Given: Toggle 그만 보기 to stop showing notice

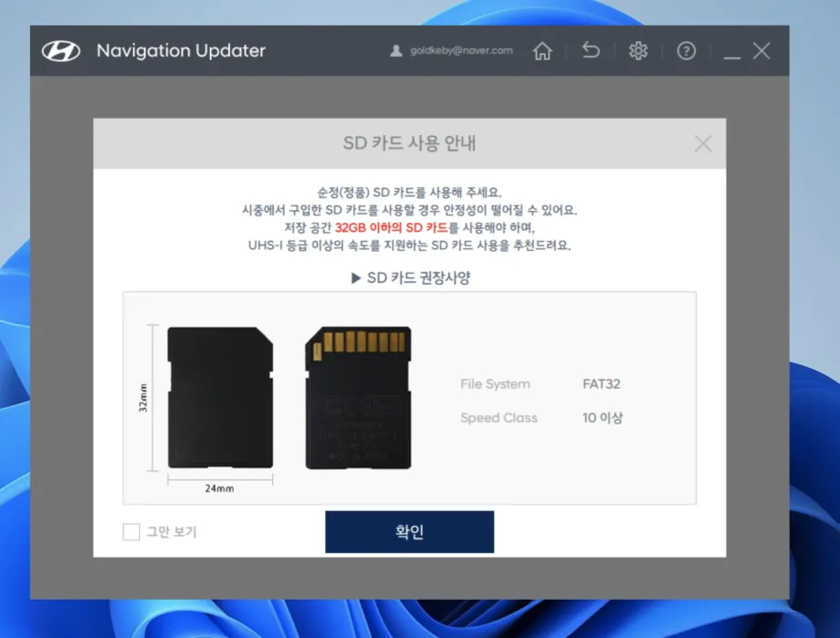Looking at the screenshot, I should tap(131, 531).
